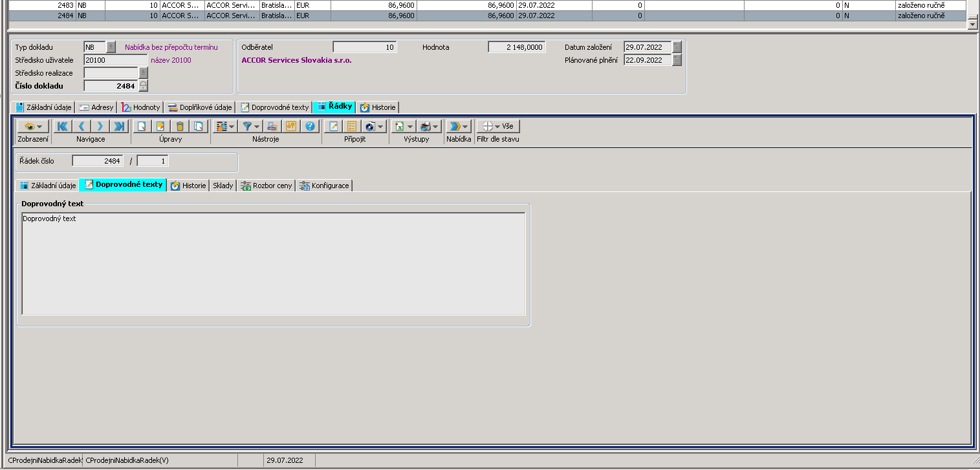Select the Konfigurace row tab
This screenshot has width=980, height=470.
(325, 186)
